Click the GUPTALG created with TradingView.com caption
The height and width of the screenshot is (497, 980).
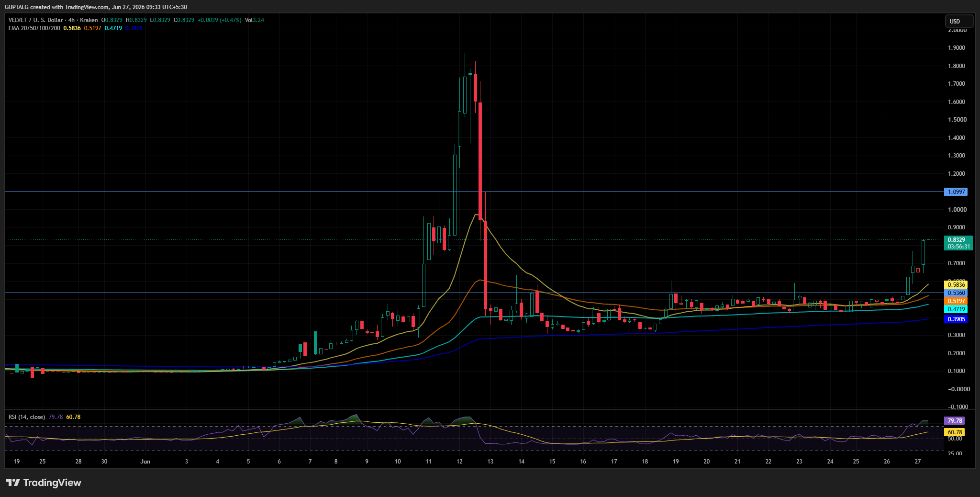tap(96, 7)
